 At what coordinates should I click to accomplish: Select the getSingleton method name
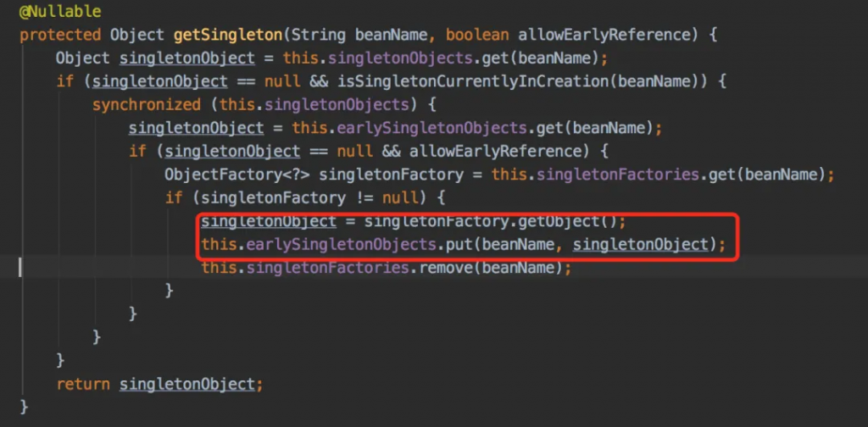(x=227, y=35)
